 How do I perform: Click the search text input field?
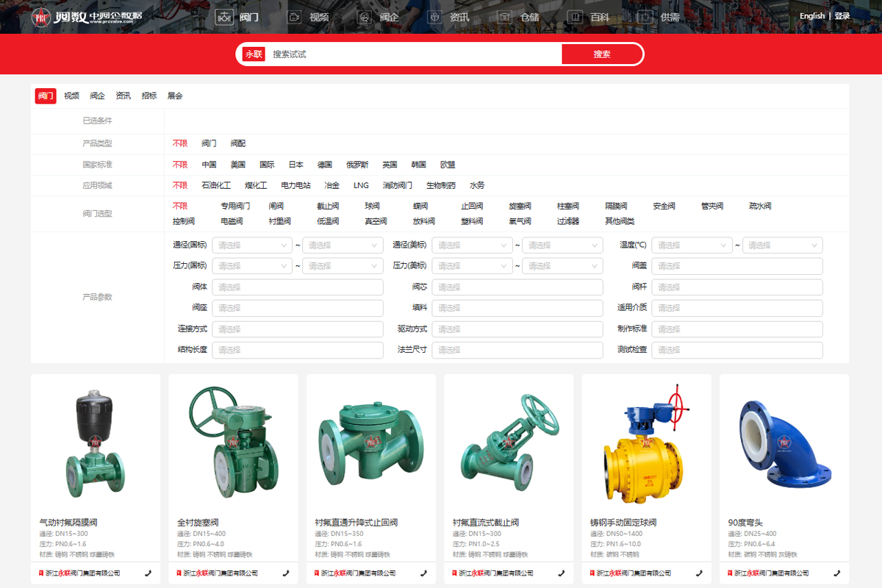click(x=412, y=54)
